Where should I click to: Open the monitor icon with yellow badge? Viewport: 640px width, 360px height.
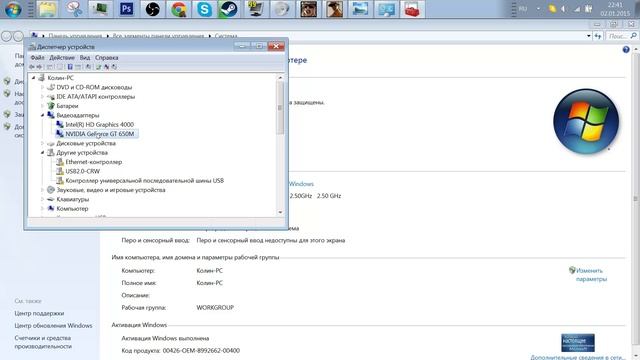tap(256, 9)
